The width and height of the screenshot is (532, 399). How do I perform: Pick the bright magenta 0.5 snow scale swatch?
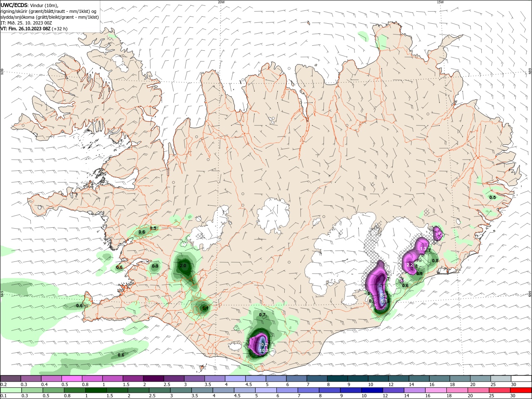[x=71, y=379]
